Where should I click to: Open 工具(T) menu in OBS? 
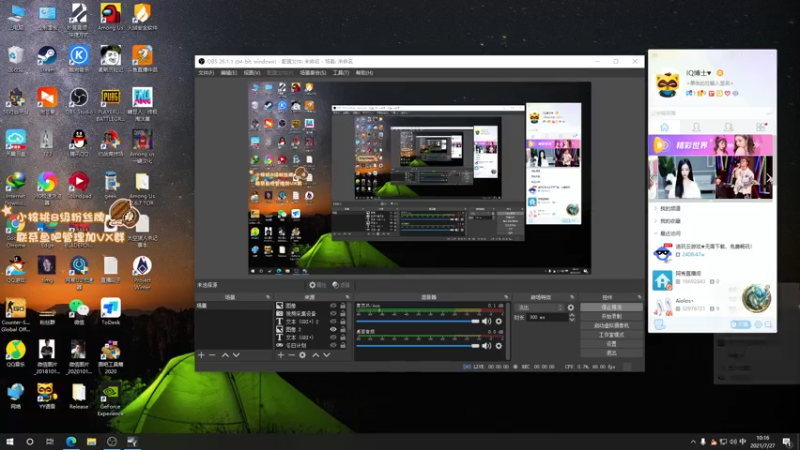click(341, 73)
